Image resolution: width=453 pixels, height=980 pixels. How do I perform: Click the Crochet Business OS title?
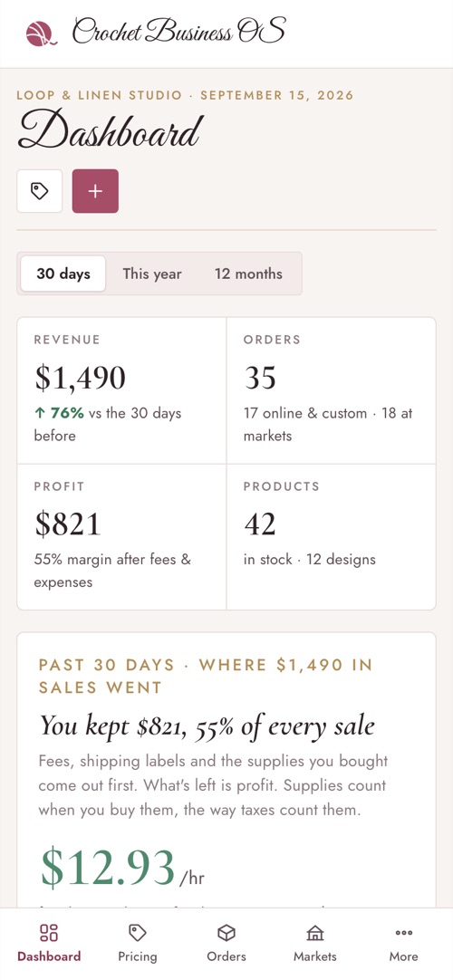click(179, 32)
